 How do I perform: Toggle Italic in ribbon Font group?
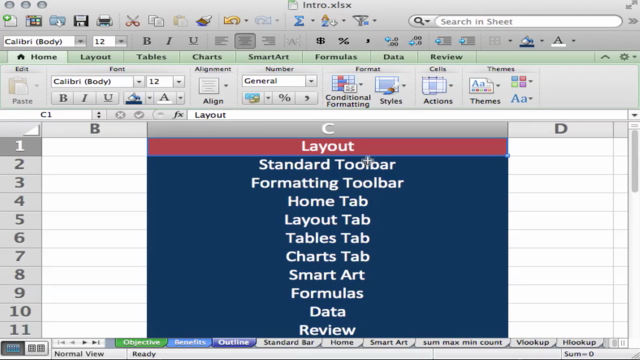84,98
